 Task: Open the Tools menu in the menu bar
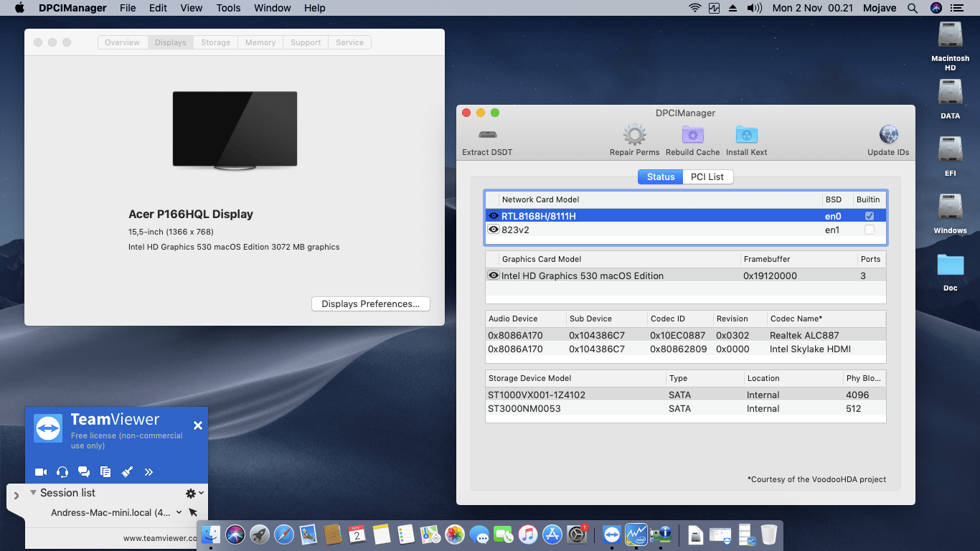point(228,8)
